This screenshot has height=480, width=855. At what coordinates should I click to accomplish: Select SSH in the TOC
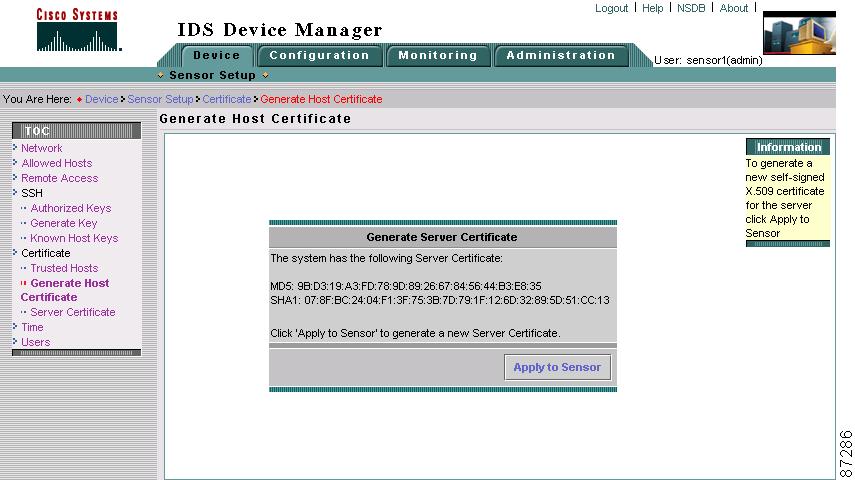click(x=32, y=193)
